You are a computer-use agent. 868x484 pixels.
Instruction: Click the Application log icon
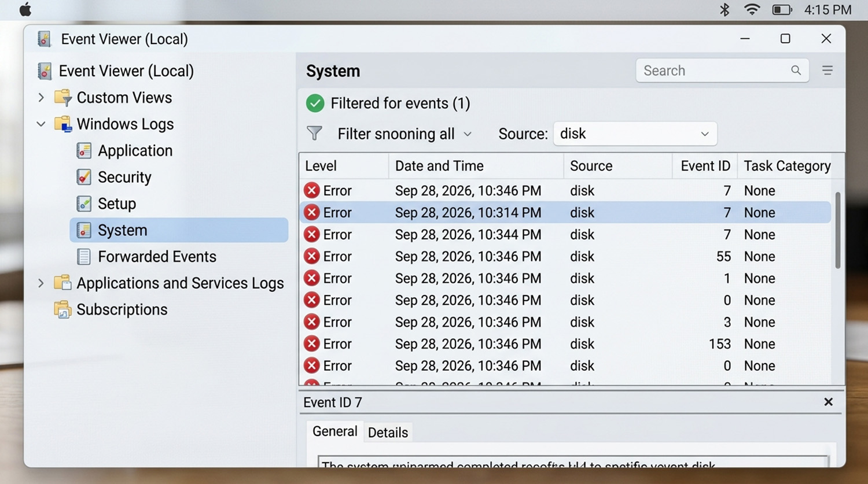coord(84,150)
